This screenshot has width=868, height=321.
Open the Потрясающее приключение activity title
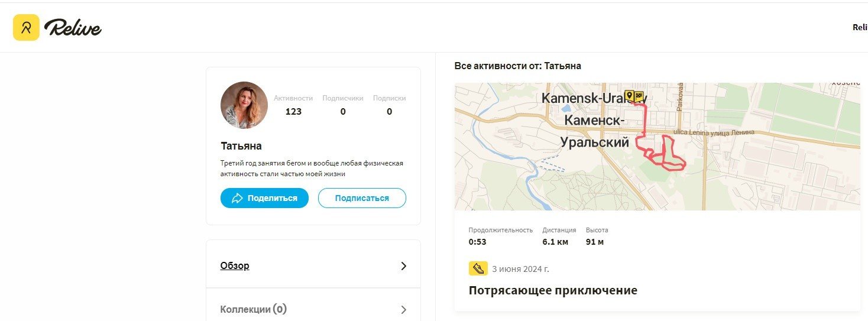pos(553,290)
